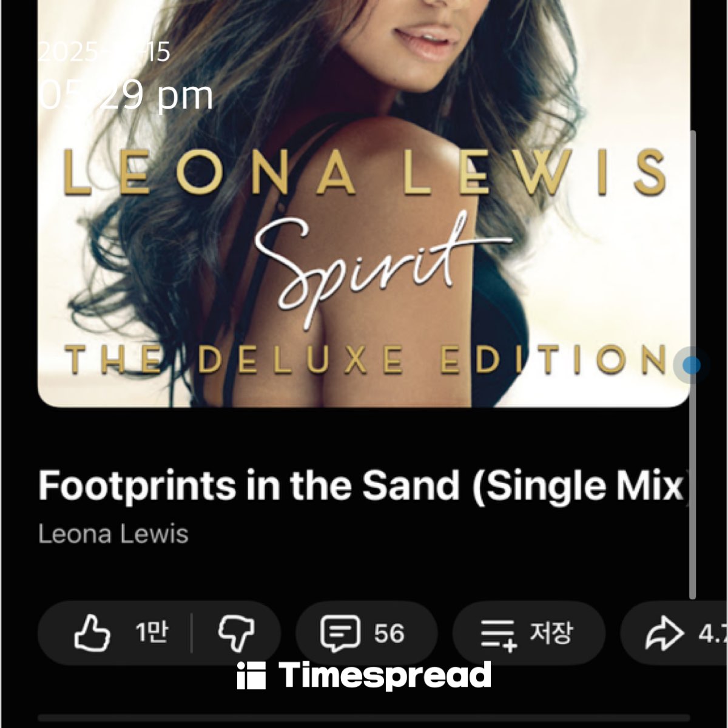The height and width of the screenshot is (728, 728).
Task: Tap the 05:29 pm time overlay
Action: pyautogui.click(x=126, y=95)
